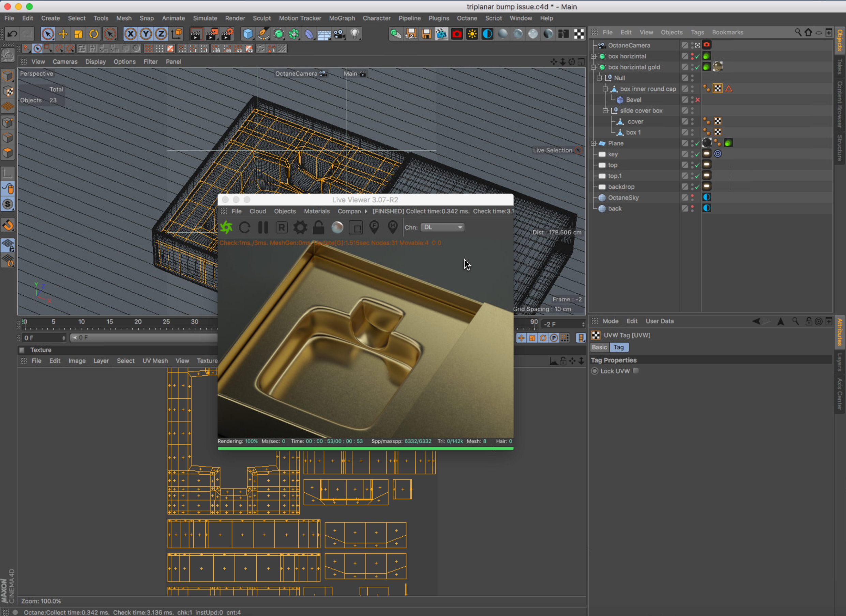Pause rendering in the Live Viewer

[263, 228]
